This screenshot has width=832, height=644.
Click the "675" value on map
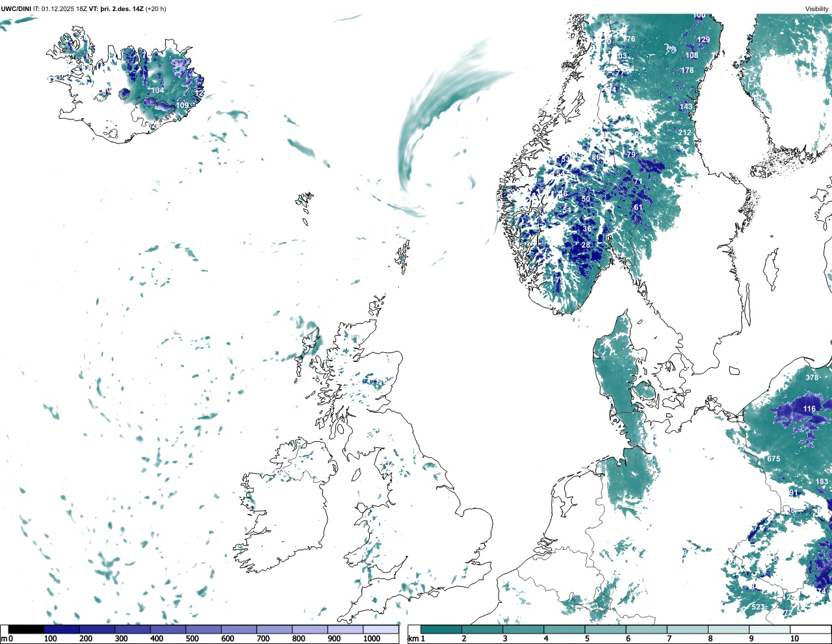[x=773, y=459]
